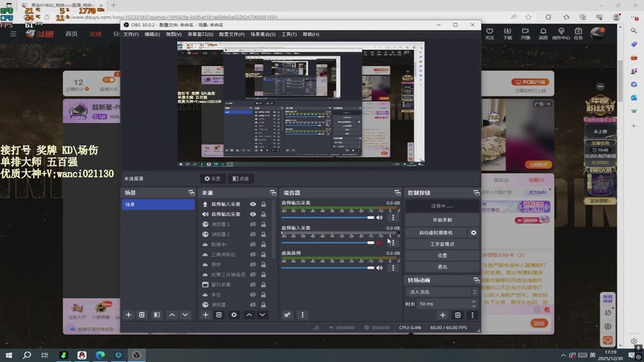Show 三角洲车位 source via eye icon

pos(253,254)
